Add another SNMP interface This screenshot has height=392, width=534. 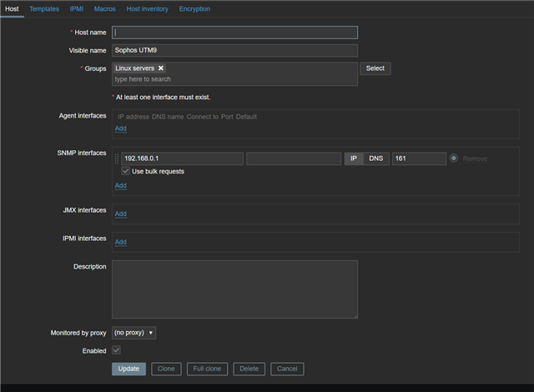pos(120,186)
